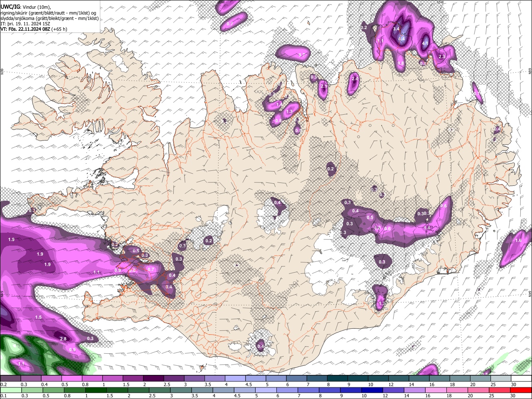The height and width of the screenshot is (399, 532).
Task: Pick the pale grey swatch between 25 and 30
Action: pos(501,378)
